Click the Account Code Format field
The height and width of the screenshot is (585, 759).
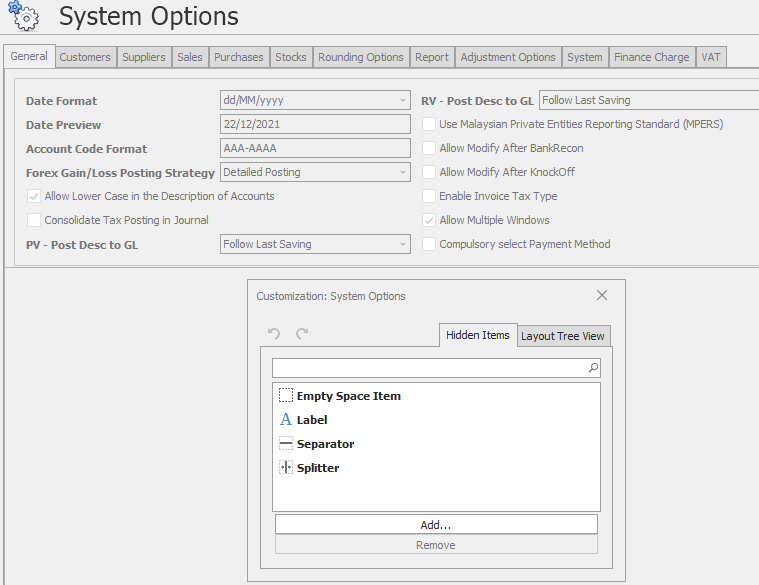(315, 149)
